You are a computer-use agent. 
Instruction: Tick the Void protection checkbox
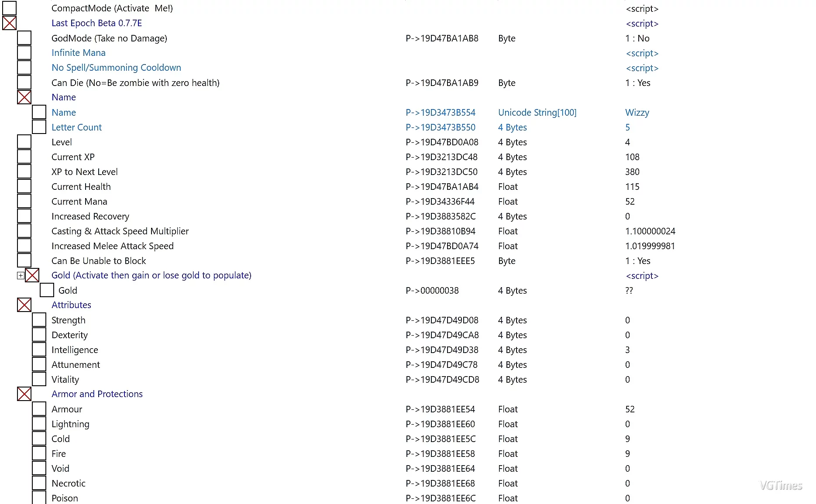tap(39, 468)
